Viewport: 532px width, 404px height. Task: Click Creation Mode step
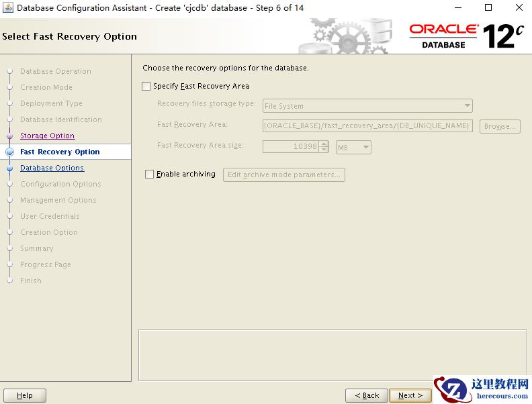click(x=46, y=87)
